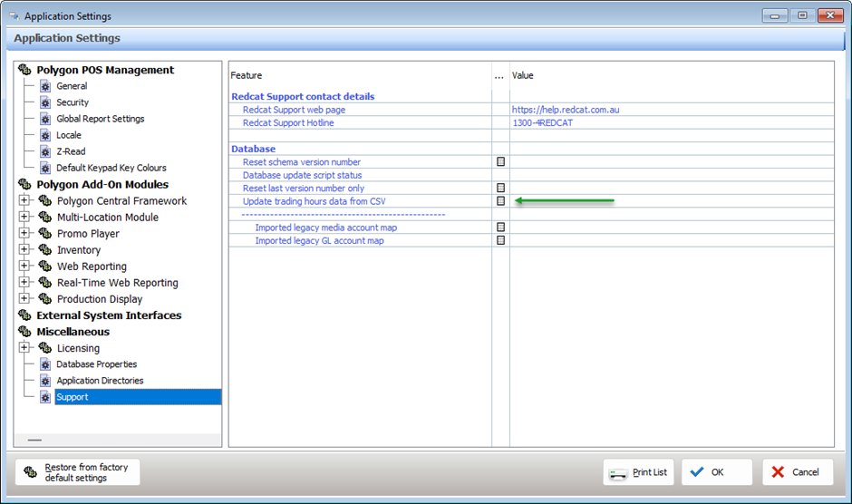Expand the Promo Player node
852x504 pixels.
[x=24, y=233]
